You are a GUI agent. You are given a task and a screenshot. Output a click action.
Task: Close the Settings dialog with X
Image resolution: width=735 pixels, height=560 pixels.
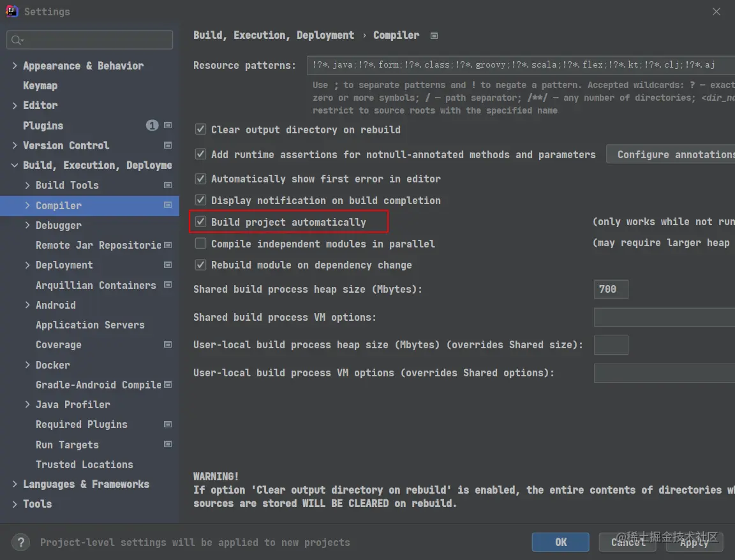[716, 11]
